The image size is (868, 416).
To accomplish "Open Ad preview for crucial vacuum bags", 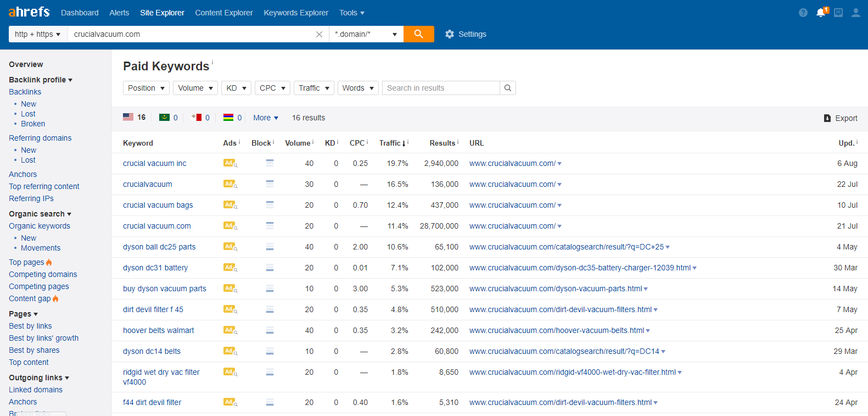I will [230, 205].
